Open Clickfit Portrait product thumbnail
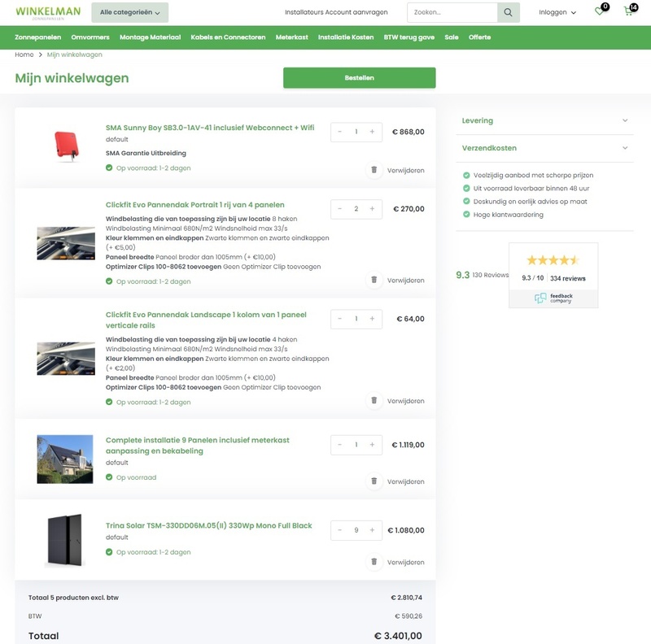This screenshot has height=644, width=651. (66, 243)
